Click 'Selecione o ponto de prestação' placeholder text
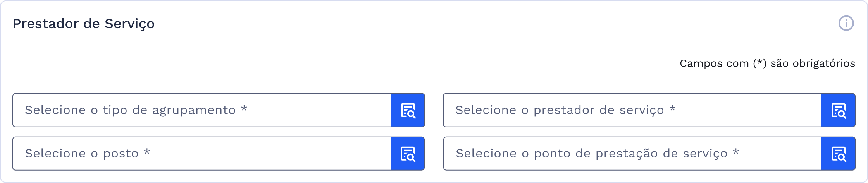 point(591,154)
